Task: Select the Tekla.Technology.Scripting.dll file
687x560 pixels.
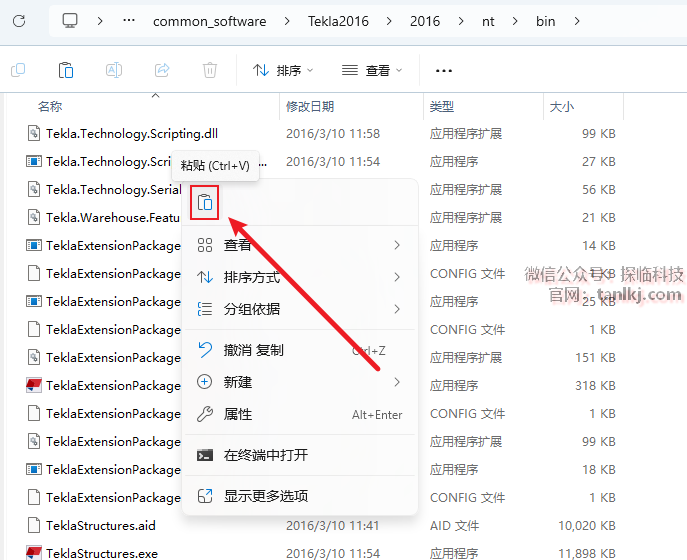Action: [131, 133]
